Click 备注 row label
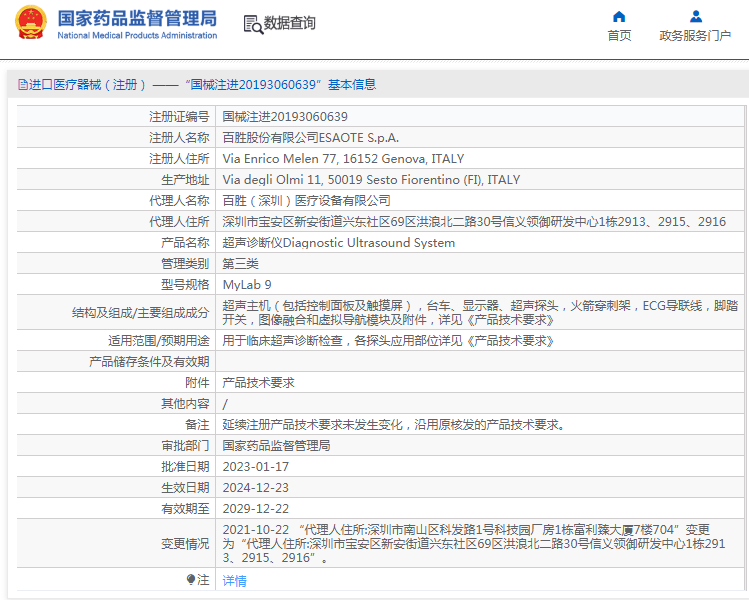 pos(197,425)
